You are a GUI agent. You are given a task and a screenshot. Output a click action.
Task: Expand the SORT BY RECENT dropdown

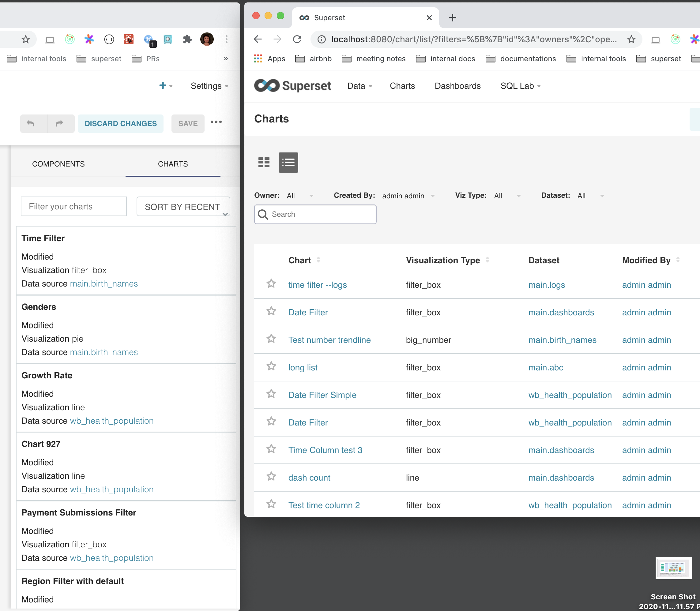pos(183,206)
